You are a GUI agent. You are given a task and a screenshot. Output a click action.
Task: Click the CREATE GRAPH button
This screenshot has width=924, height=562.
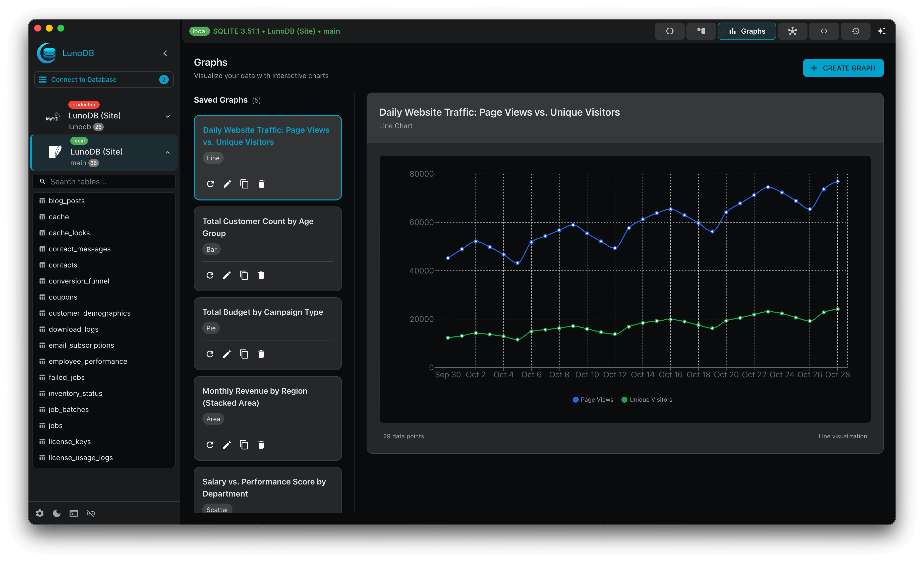point(843,68)
